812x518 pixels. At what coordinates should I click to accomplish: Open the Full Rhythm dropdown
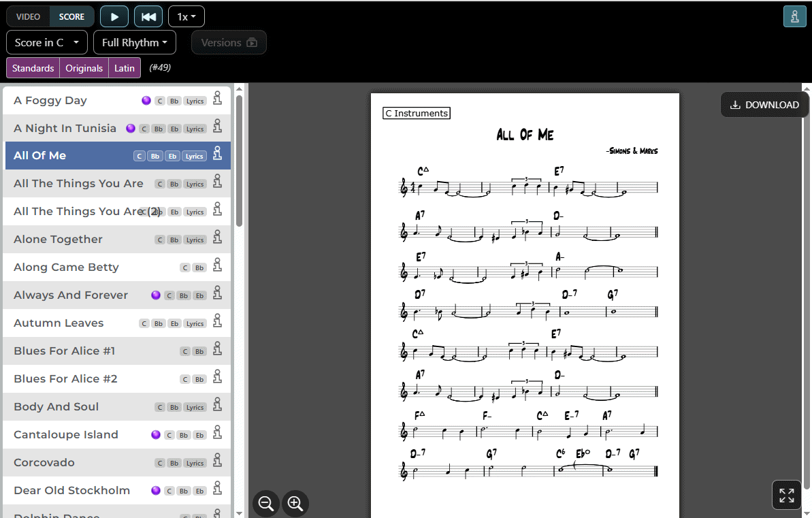coord(135,42)
